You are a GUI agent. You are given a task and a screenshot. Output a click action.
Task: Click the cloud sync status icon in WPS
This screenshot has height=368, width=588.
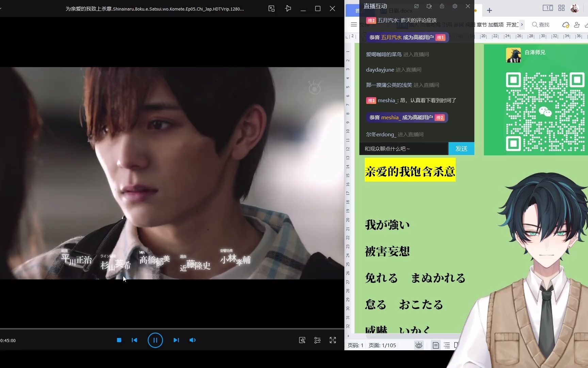[566, 25]
